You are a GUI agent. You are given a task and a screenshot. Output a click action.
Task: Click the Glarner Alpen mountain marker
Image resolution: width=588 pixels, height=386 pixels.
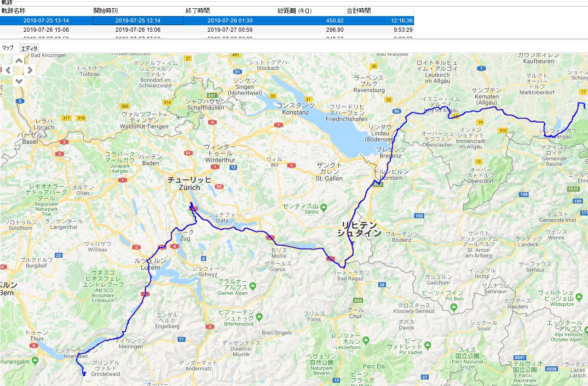tap(253, 286)
